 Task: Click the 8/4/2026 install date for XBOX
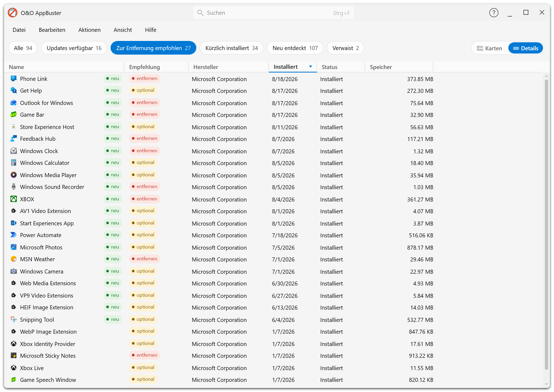(x=283, y=199)
